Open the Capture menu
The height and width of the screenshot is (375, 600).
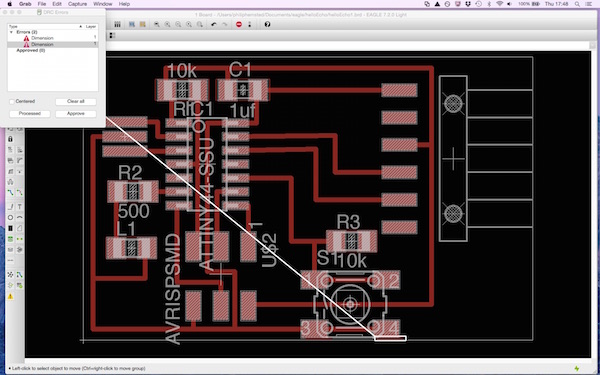[78, 4]
